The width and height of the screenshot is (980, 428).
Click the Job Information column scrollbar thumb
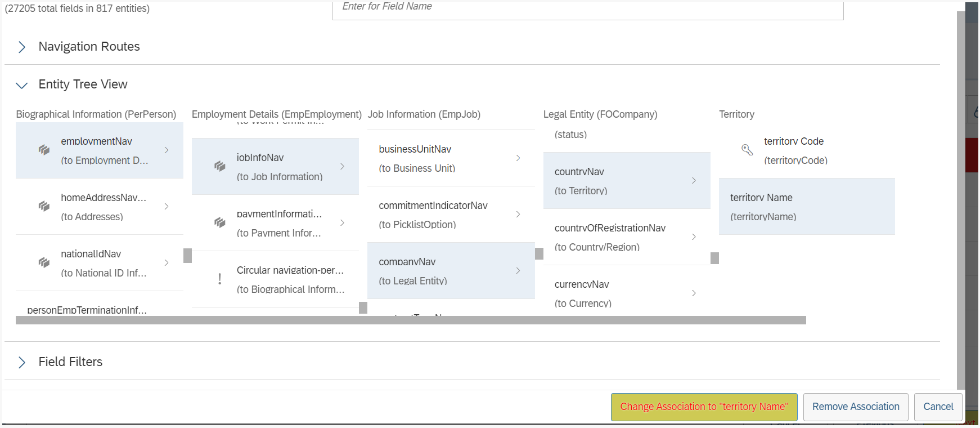539,253
